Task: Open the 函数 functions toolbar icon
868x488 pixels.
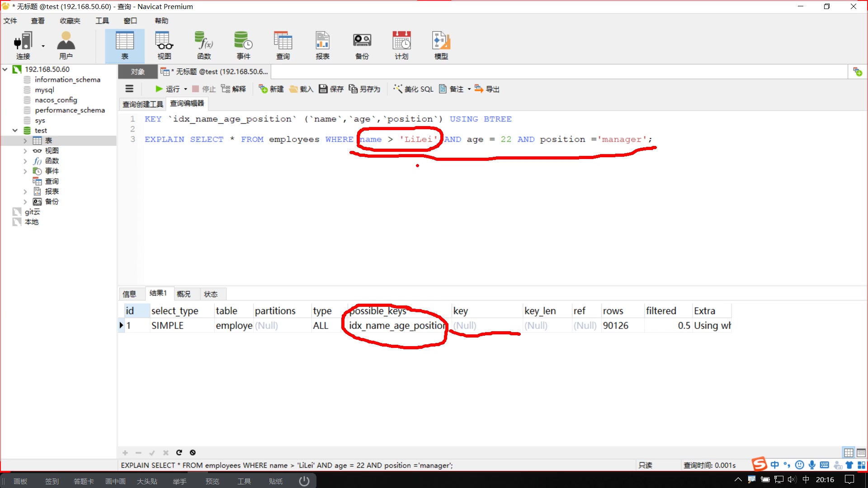Action: click(x=204, y=46)
